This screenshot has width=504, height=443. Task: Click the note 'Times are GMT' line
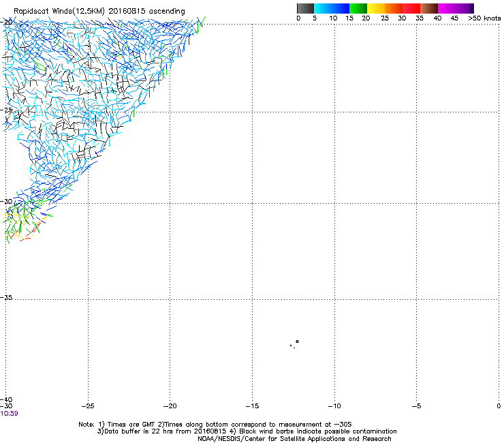[215, 425]
